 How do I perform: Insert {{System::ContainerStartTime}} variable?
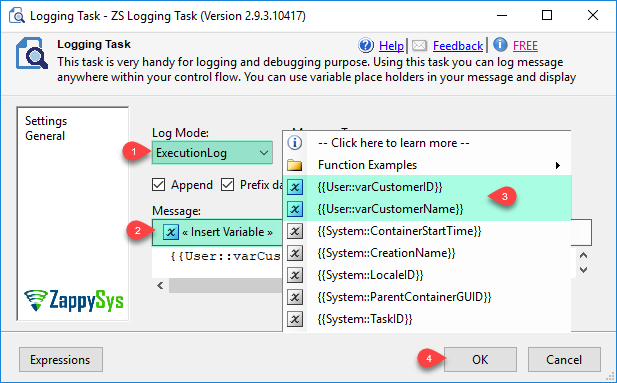(x=399, y=231)
